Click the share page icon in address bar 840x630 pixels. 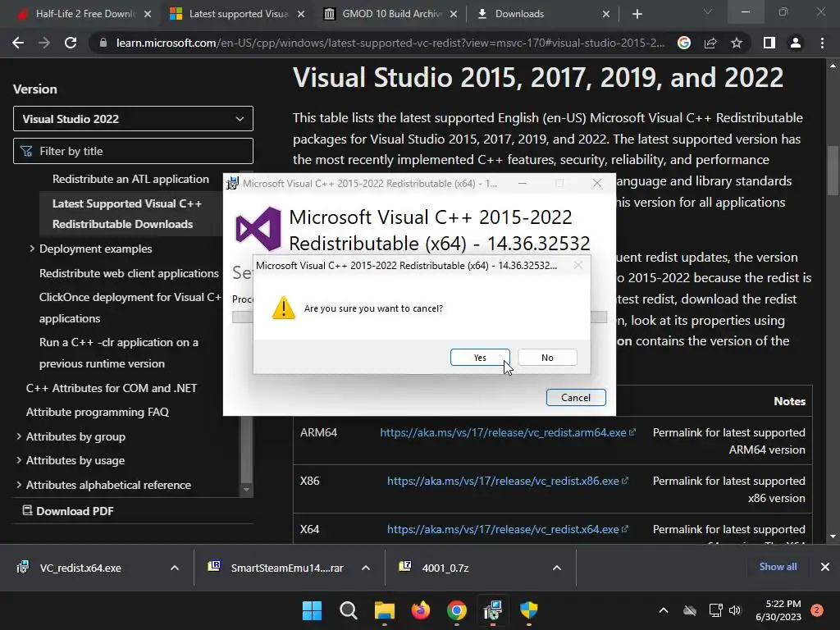pos(710,43)
